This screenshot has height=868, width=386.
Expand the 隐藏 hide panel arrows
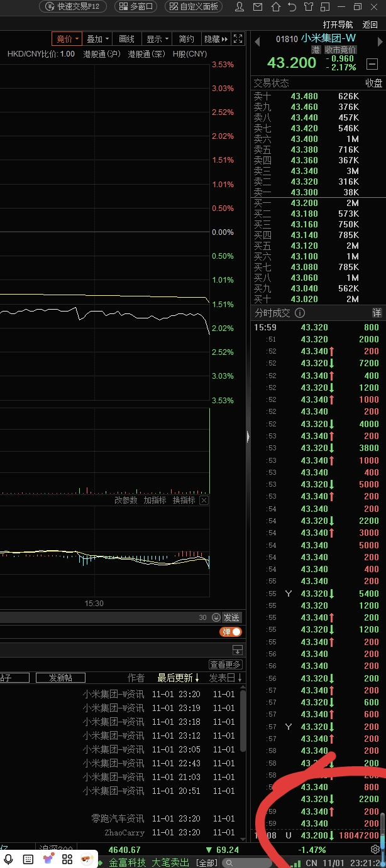click(216, 39)
